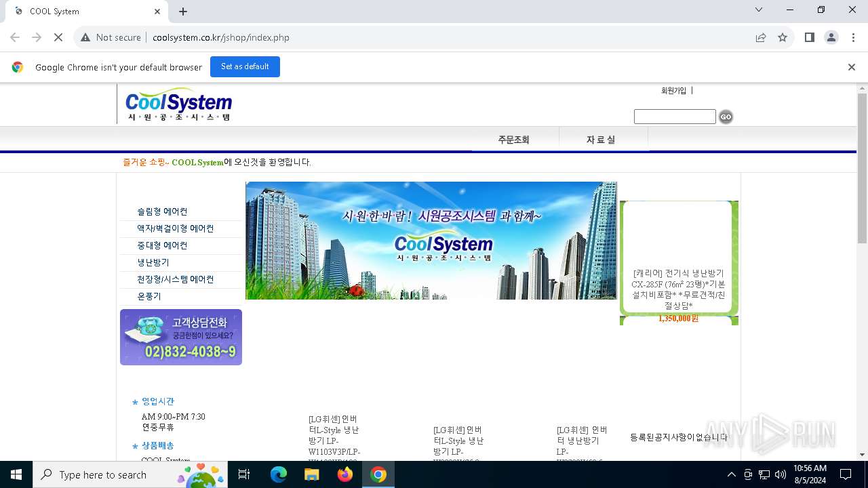This screenshot has width=868, height=488.
Task: Open a new browser tab
Action: coord(183,11)
